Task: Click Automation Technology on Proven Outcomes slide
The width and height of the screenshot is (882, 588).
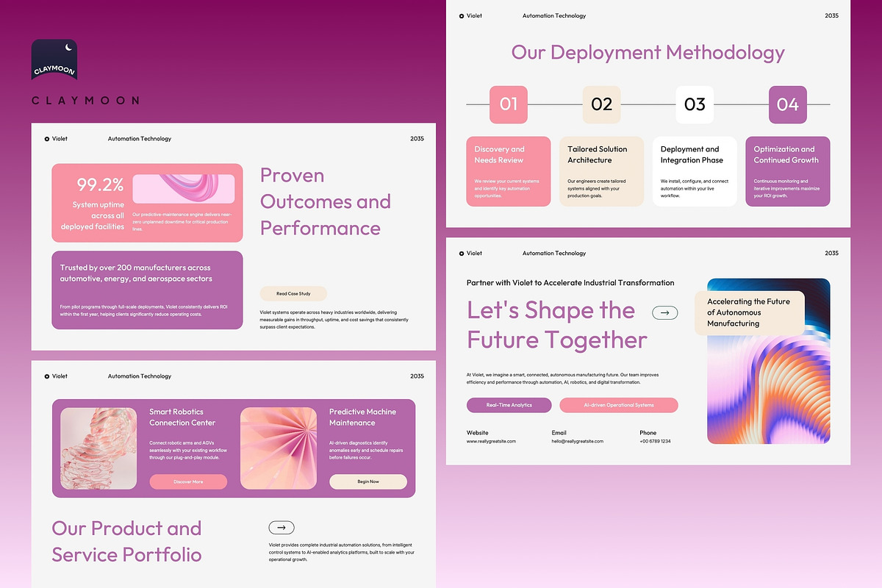Action: (140, 138)
